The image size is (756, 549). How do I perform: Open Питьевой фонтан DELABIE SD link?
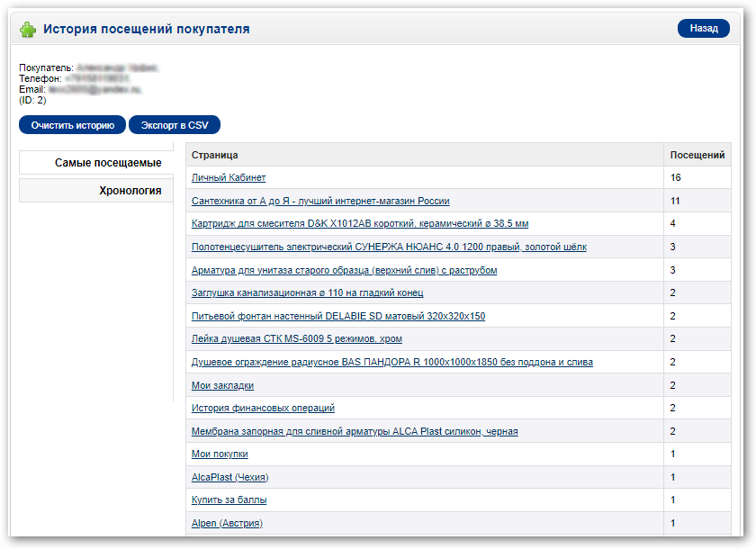(338, 316)
